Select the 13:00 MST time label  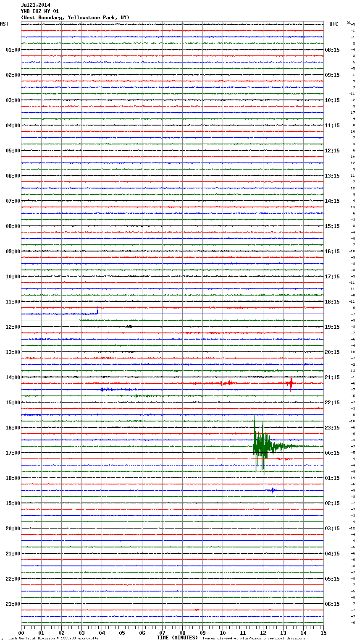(13, 352)
